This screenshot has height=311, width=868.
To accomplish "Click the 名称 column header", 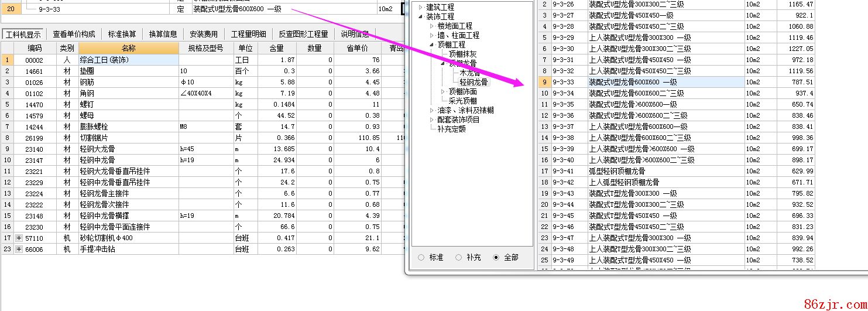I will tap(128, 48).
